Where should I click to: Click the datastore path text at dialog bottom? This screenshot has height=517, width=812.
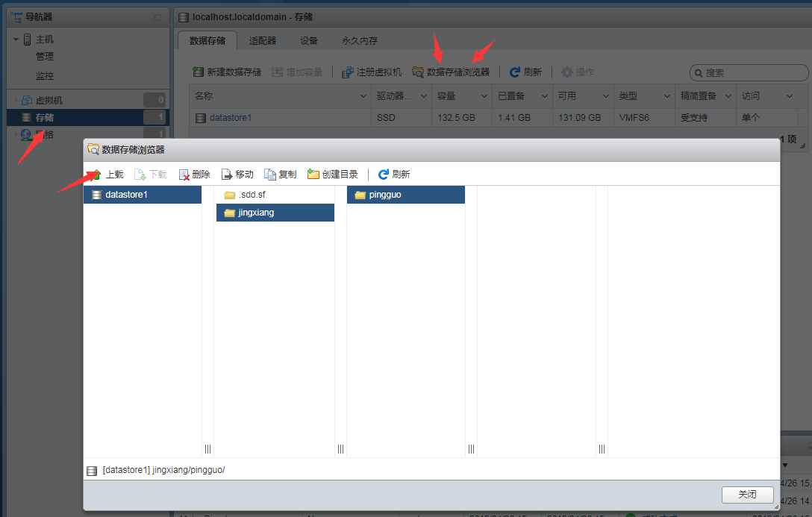[x=163, y=470]
